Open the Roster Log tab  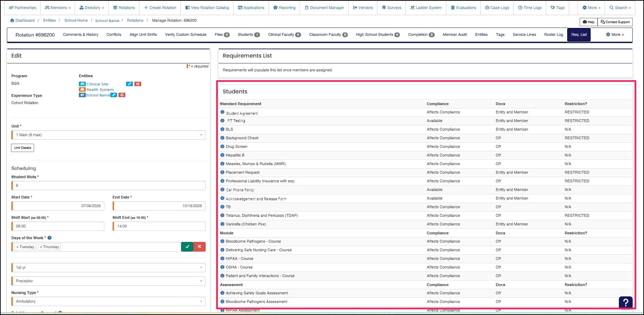[553, 34]
